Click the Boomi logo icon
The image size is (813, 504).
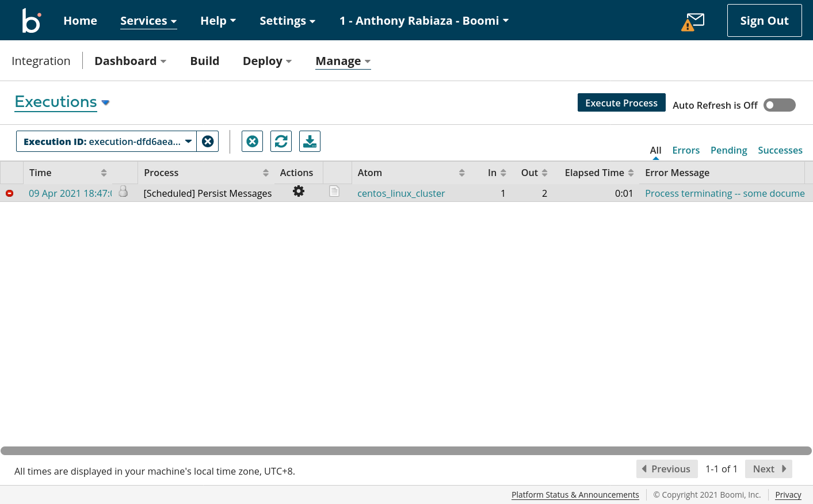pyautogui.click(x=31, y=21)
